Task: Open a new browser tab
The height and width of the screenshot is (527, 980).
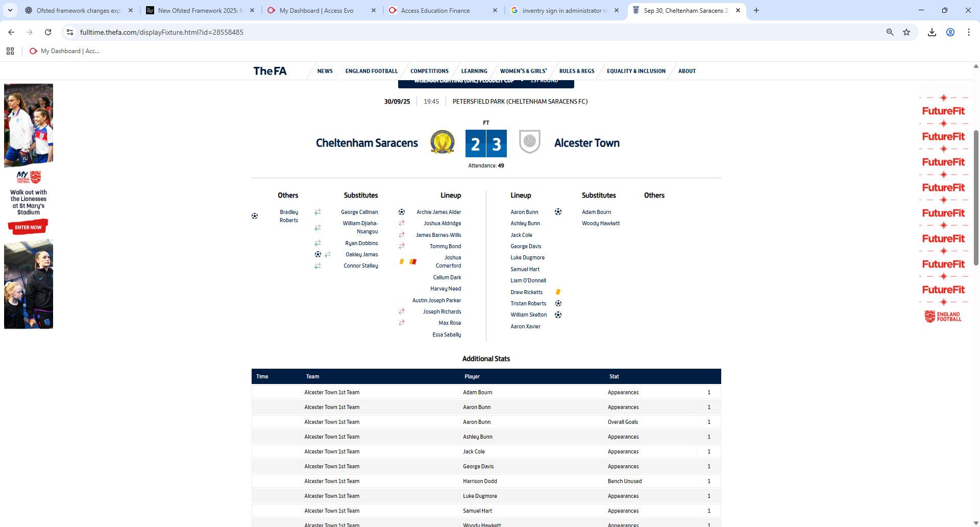Action: (x=756, y=10)
